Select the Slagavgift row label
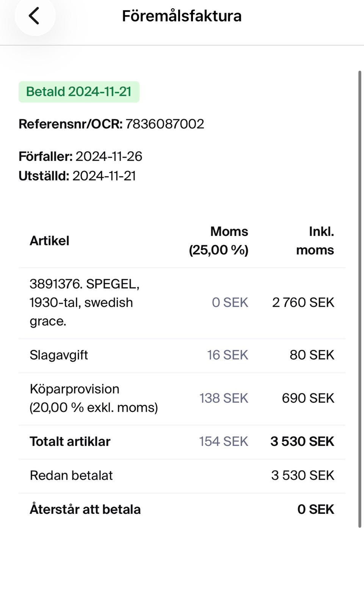Viewport: 364px width, 604px height. [59, 355]
